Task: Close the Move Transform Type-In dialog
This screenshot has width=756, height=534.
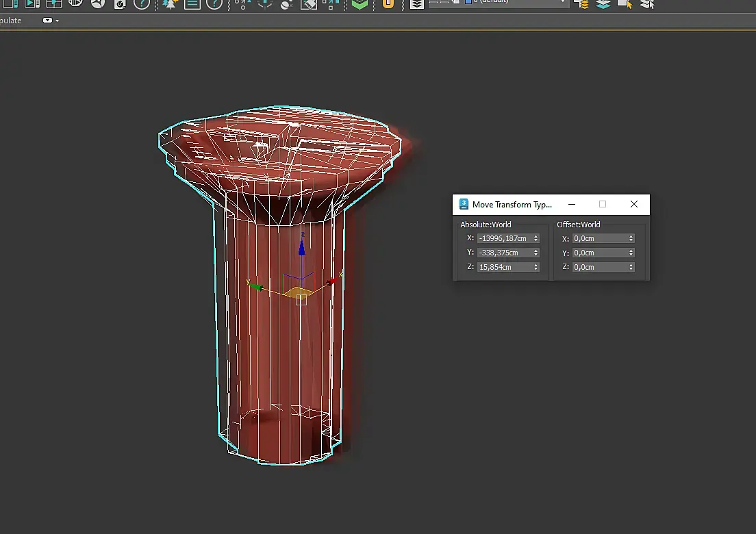Action: pos(633,204)
